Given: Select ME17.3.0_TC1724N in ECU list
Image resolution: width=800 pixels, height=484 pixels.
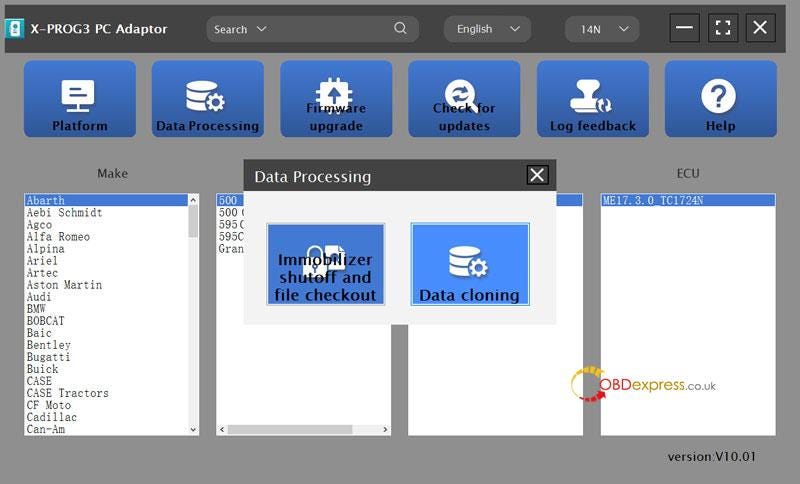Looking at the screenshot, I should click(x=688, y=200).
